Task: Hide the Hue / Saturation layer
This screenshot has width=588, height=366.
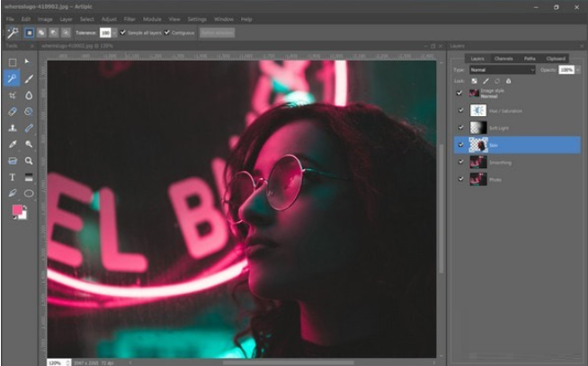Action: tap(461, 110)
